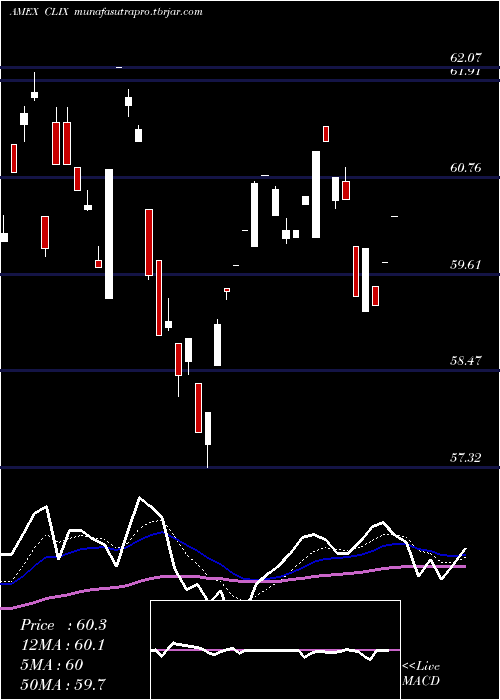Click the 60.76 price level label
Image resolution: width=500 pixels, height=700 pixels.
pos(466,168)
